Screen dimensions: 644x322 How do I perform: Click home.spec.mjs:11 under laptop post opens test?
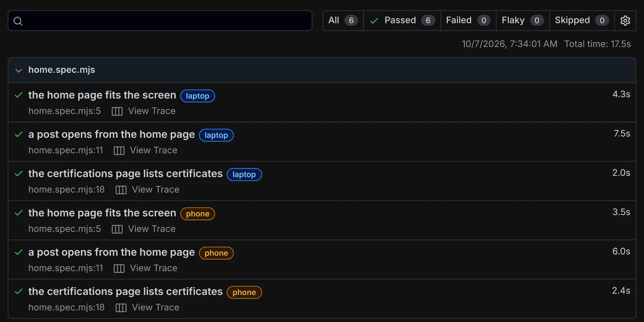pyautogui.click(x=66, y=150)
